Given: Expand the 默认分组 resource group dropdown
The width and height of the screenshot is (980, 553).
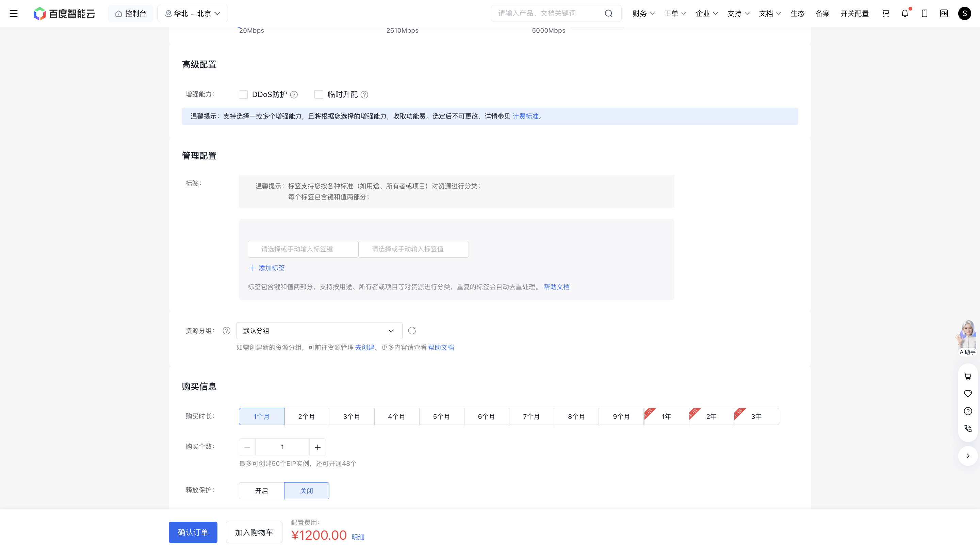Looking at the screenshot, I should [319, 331].
